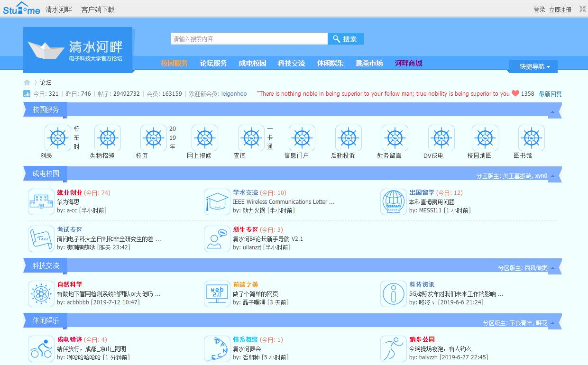Click the 出国留学 globe icon

pos(393,202)
